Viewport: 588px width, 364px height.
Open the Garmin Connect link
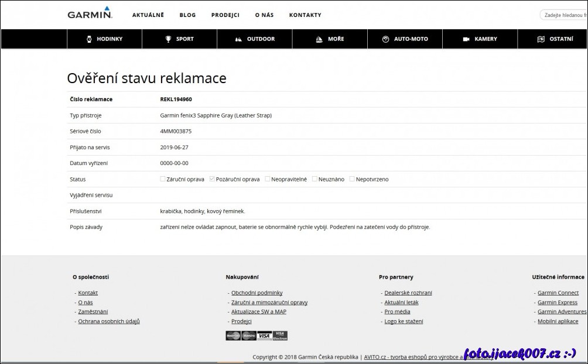[x=558, y=293]
